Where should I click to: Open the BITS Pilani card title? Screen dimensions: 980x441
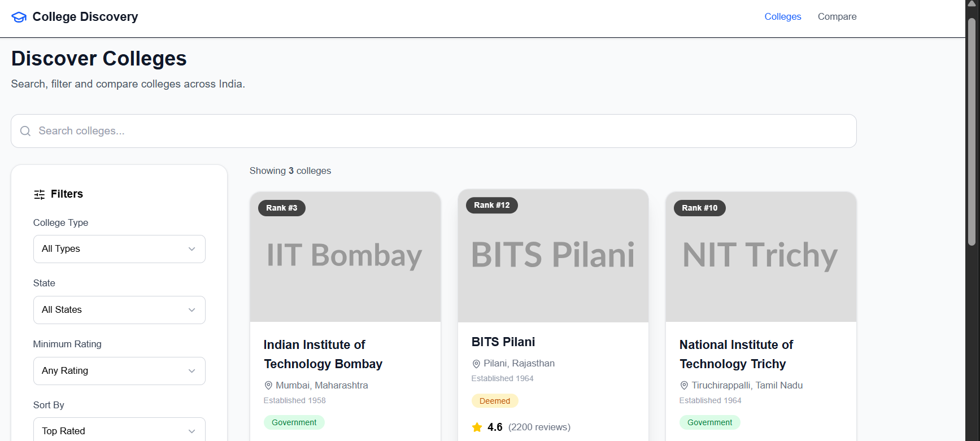click(x=503, y=342)
